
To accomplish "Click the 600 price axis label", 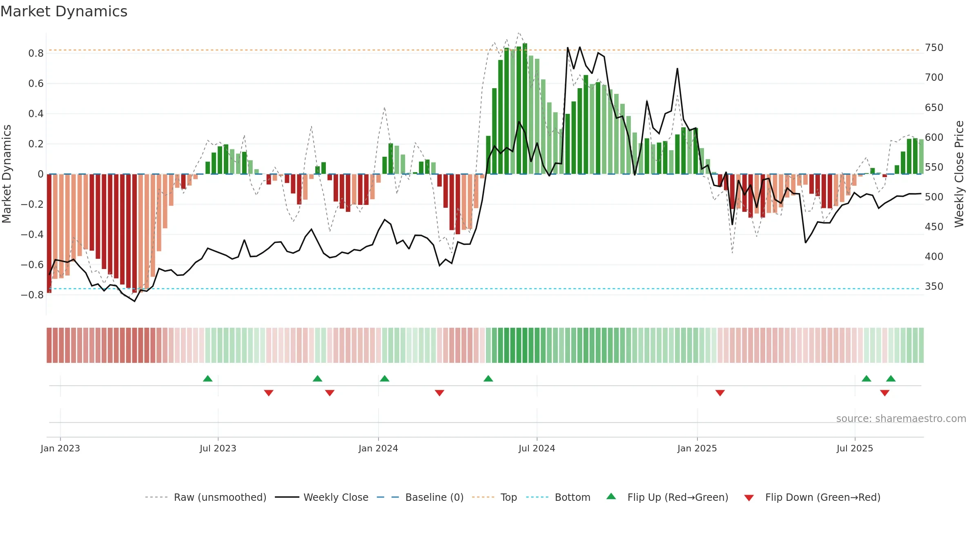I will point(934,137).
